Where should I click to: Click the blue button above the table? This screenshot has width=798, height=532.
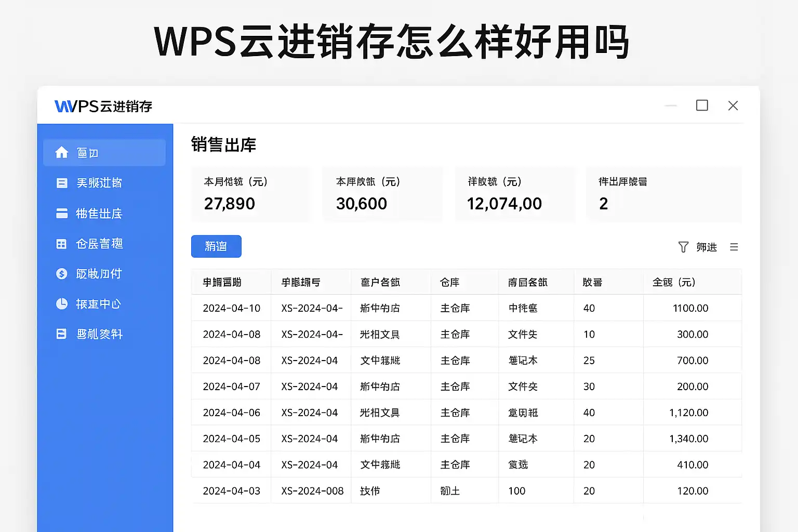tap(216, 246)
